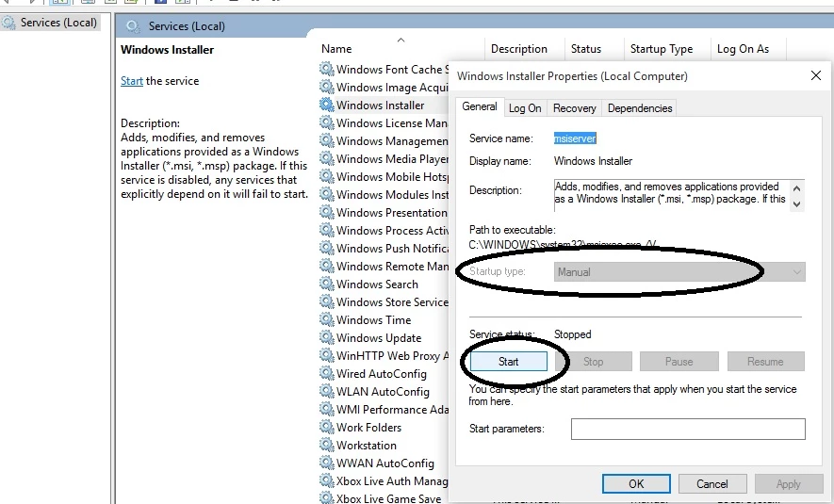
Task: Click the Wired AutoConfig gear icon
Action: (327, 373)
